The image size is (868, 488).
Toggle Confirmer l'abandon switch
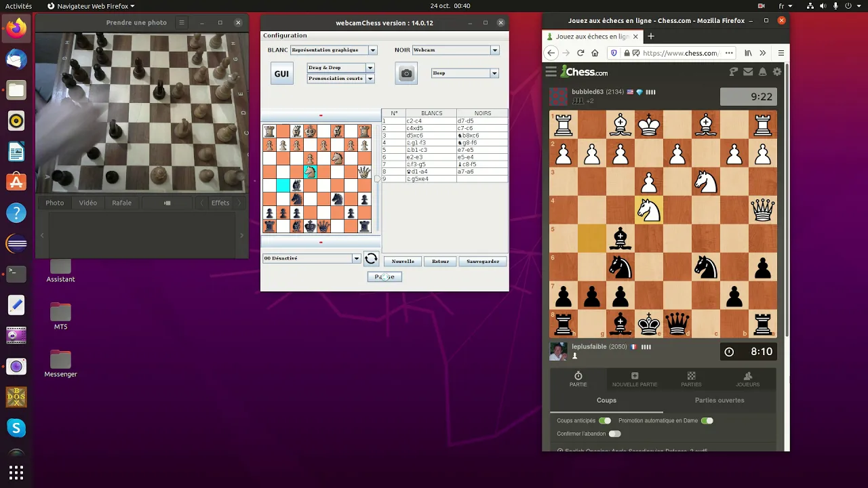(615, 434)
